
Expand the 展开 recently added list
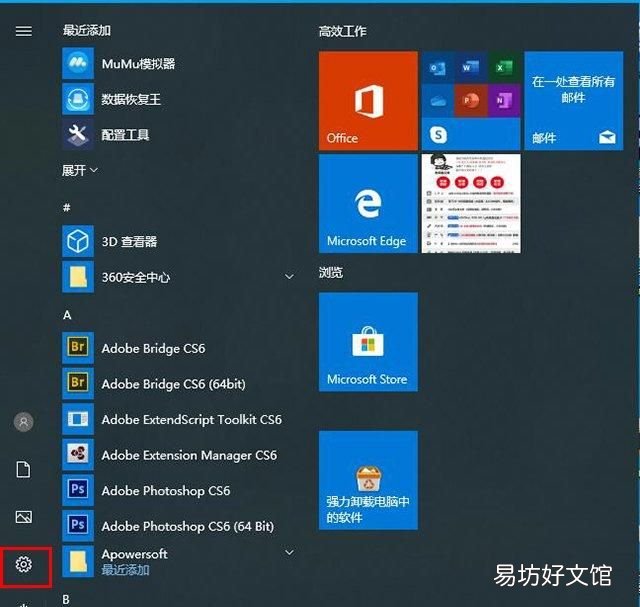coord(80,170)
